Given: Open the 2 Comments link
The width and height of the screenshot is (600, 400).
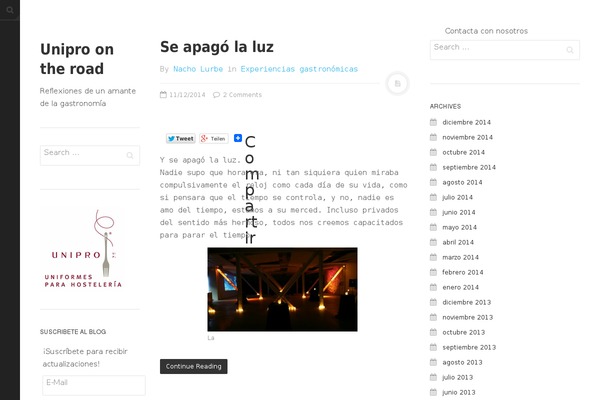Looking at the screenshot, I should (x=242, y=95).
